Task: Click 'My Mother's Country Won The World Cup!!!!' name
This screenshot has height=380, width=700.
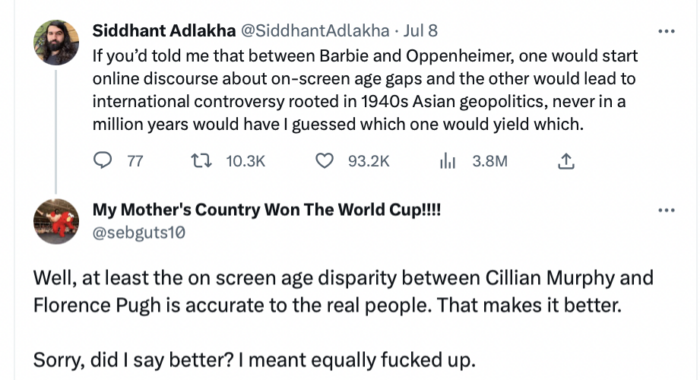Action: [267, 210]
